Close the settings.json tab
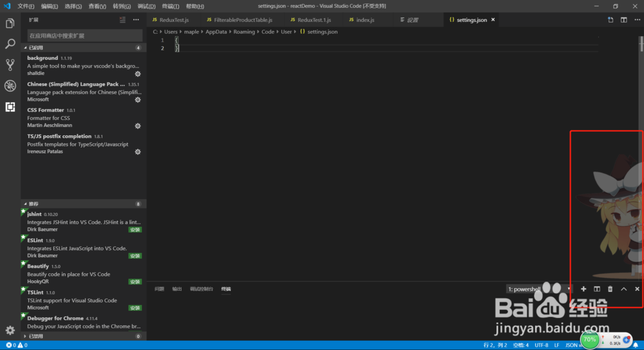The image size is (644, 350). [x=493, y=20]
